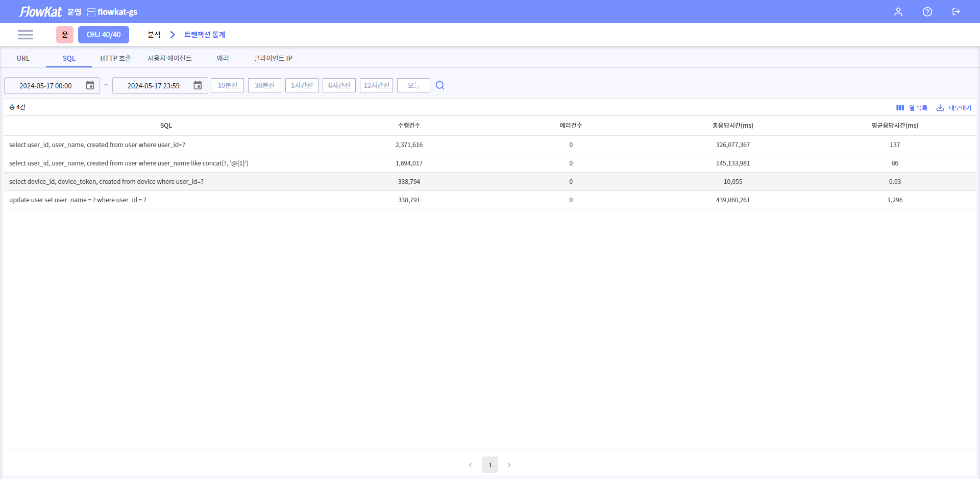Open the end date calendar picker
Image resolution: width=980 pixels, height=479 pixels.
point(198,85)
